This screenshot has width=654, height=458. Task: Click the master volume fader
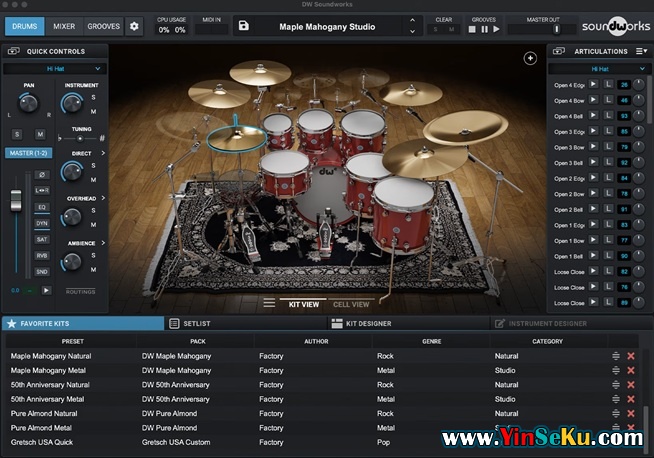[x=15, y=199]
